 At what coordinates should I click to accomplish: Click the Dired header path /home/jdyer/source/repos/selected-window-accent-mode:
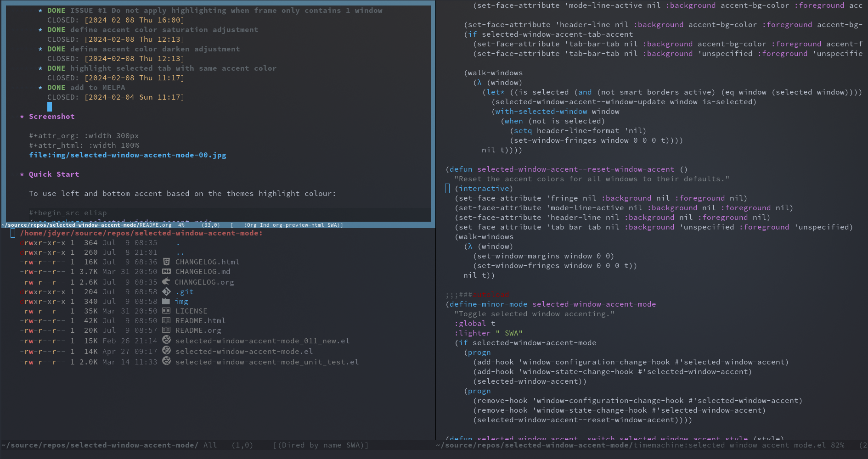click(141, 233)
